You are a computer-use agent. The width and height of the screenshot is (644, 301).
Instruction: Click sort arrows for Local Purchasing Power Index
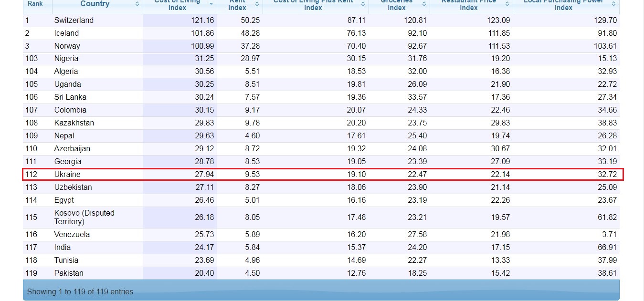[x=614, y=4]
